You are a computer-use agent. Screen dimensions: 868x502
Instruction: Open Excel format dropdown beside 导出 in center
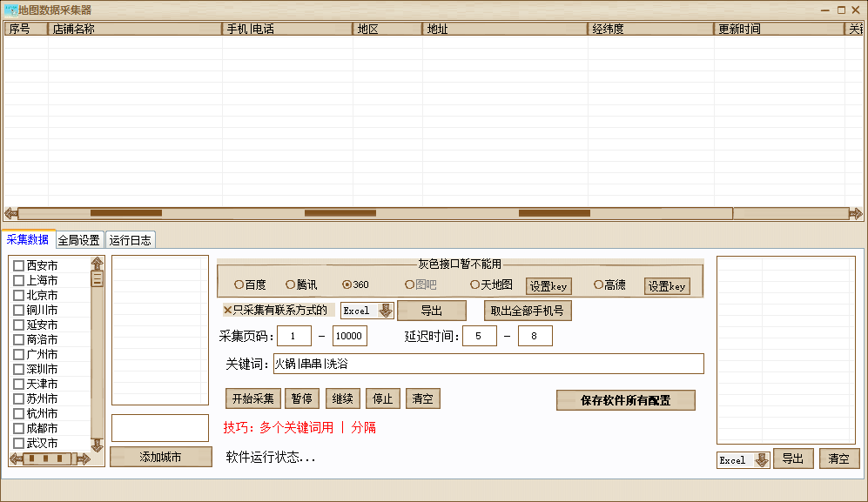[x=386, y=311]
